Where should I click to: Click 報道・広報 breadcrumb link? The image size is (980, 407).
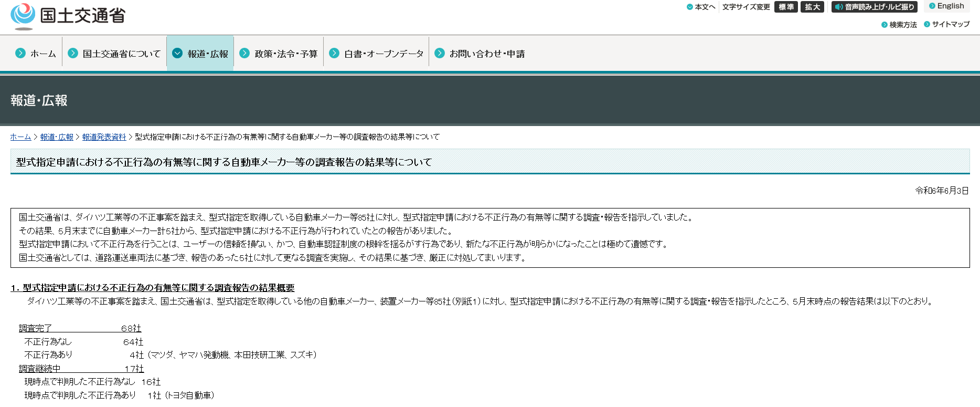pos(57,137)
